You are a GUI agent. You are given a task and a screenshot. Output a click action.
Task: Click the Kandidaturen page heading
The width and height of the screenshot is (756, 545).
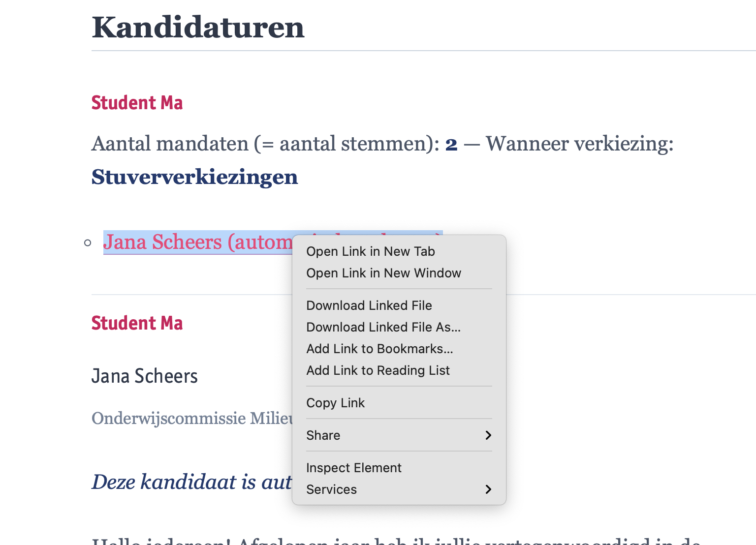point(198,28)
